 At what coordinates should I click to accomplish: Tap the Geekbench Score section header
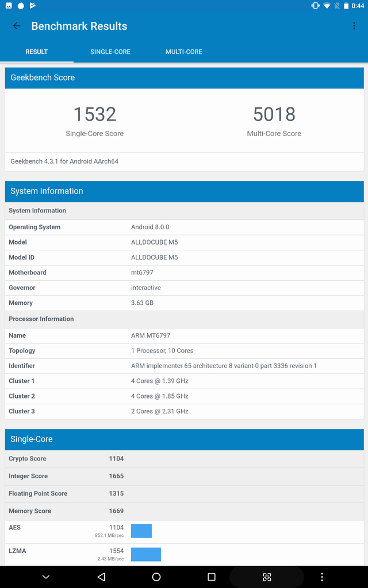pos(185,78)
